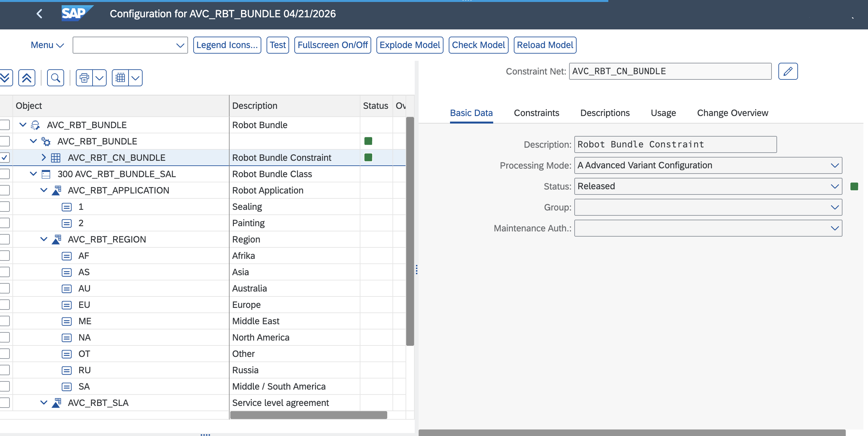This screenshot has width=868, height=436.
Task: Click the value icon of AS row
Action: [x=67, y=272]
